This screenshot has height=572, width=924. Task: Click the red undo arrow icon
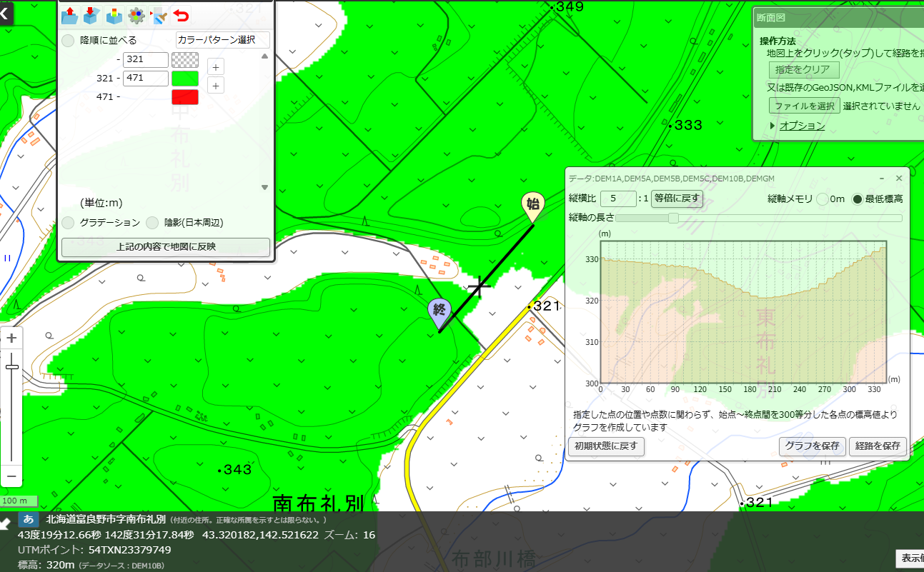(182, 15)
